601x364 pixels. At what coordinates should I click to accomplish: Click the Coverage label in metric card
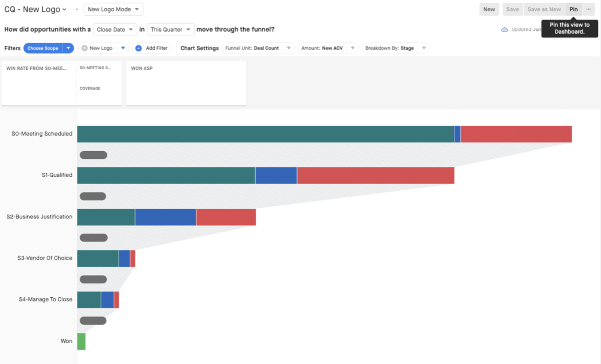coord(90,88)
